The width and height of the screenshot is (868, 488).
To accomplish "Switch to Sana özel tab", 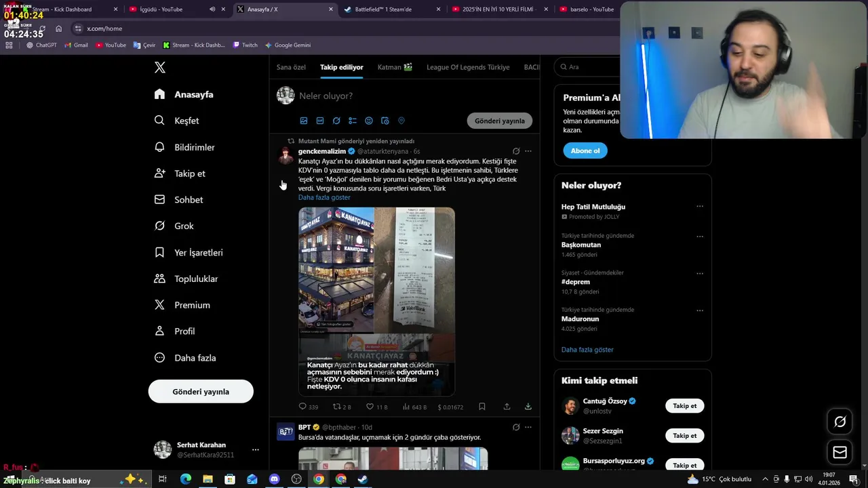I will [291, 67].
